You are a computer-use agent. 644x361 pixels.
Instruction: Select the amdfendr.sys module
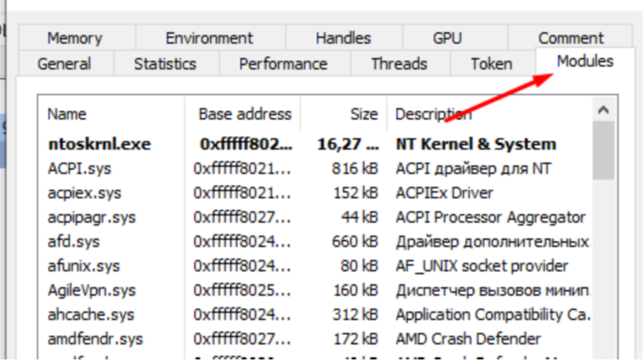(95, 339)
